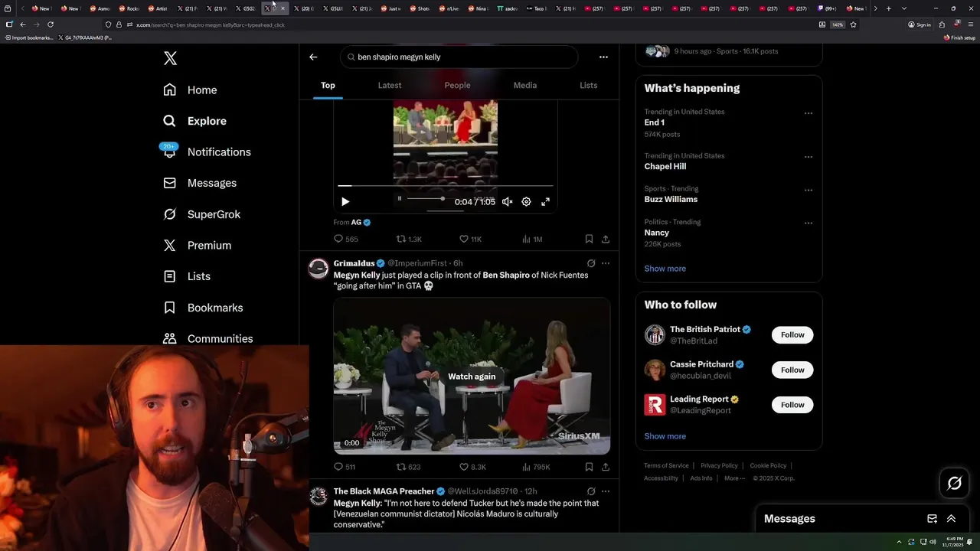The image size is (980, 551).
Task: Enter fullscreen on AG video
Action: point(545,202)
